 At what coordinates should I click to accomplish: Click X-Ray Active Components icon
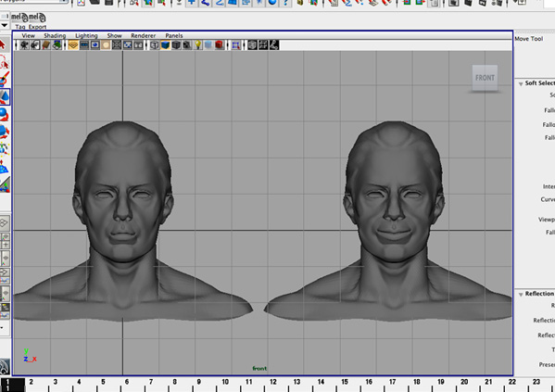pyautogui.click(x=263, y=45)
